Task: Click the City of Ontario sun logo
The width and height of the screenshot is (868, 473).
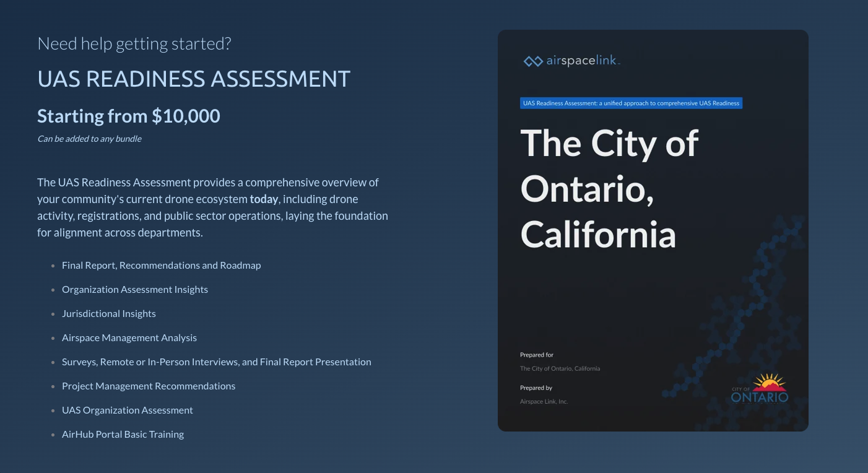Action: point(760,388)
